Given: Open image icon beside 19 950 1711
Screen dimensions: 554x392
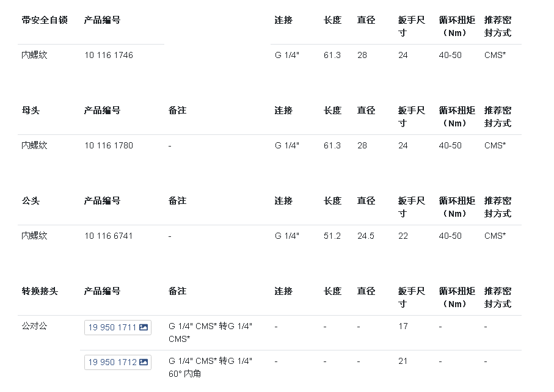Looking at the screenshot, I should click(x=144, y=327).
